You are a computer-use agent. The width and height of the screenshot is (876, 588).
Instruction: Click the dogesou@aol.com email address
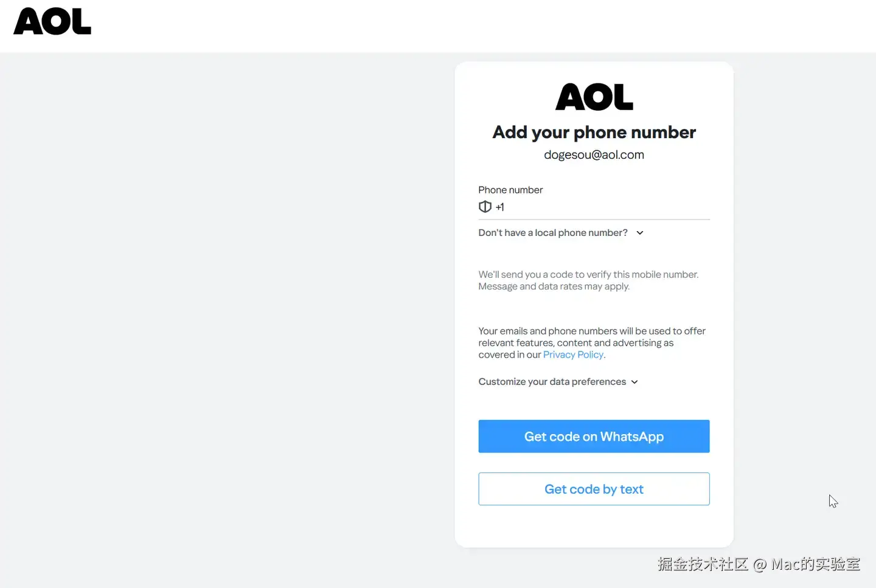[594, 155]
